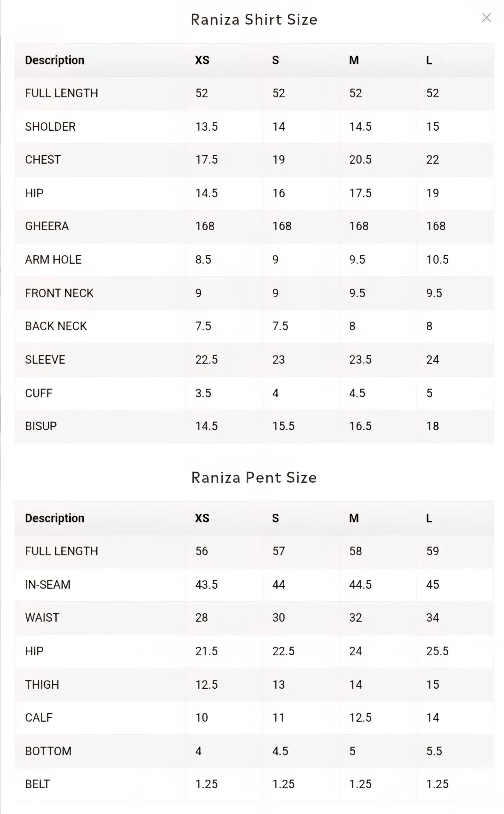
Task: Select the FULL LENGTH row label
Action: [x=61, y=93]
